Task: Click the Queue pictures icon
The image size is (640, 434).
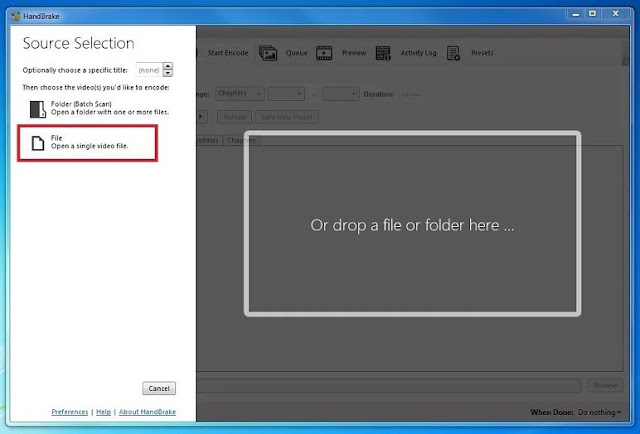Action: [268, 53]
